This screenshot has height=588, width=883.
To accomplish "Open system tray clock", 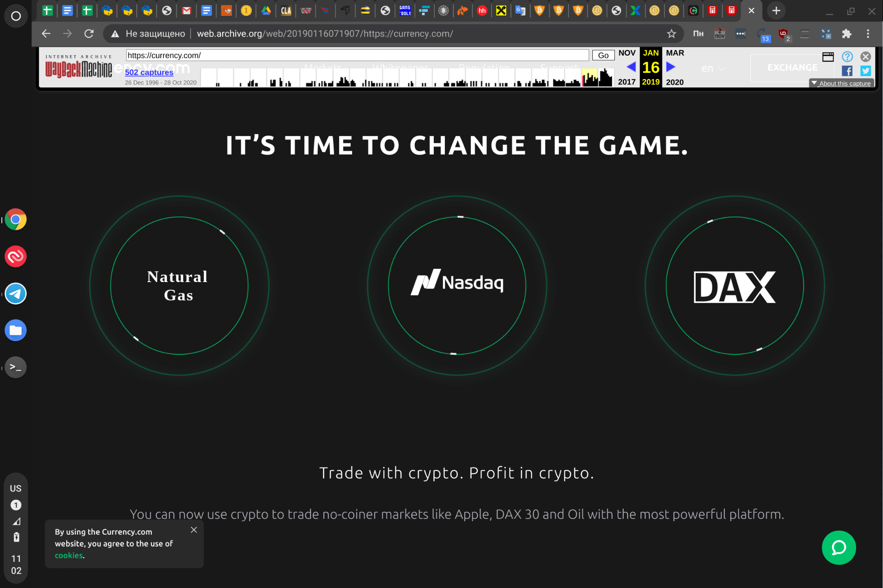I will [16, 565].
